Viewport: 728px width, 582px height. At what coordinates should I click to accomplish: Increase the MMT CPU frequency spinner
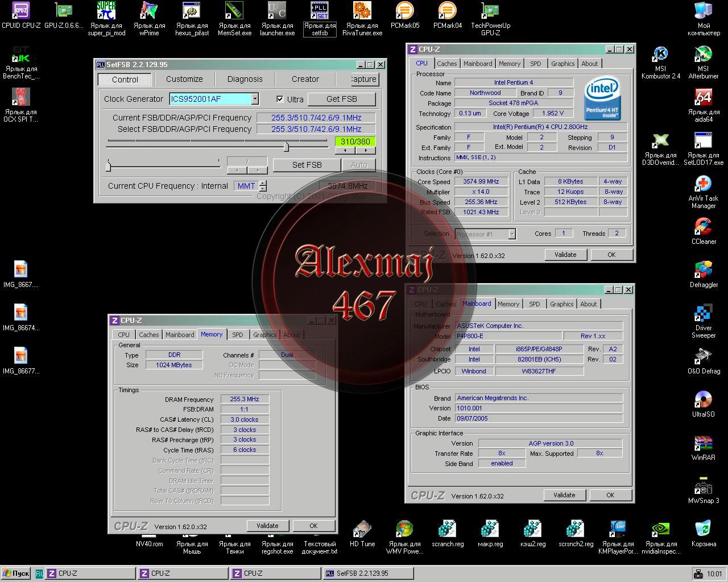click(x=263, y=183)
